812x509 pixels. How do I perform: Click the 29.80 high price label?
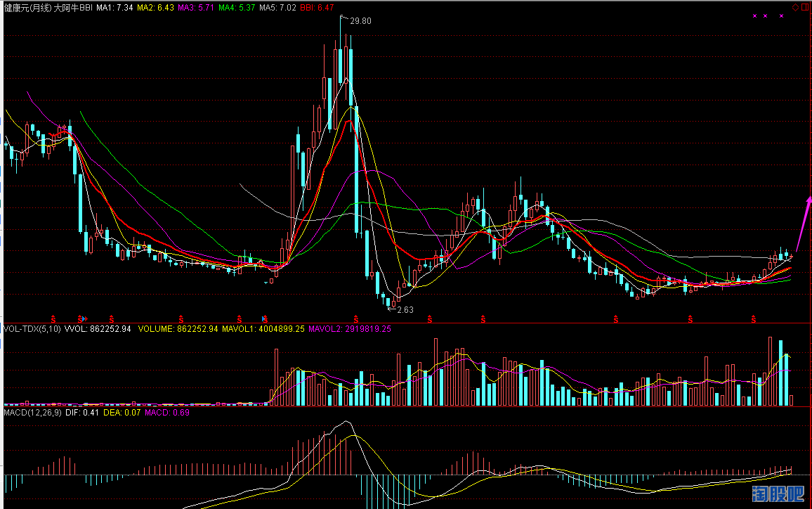pos(360,21)
